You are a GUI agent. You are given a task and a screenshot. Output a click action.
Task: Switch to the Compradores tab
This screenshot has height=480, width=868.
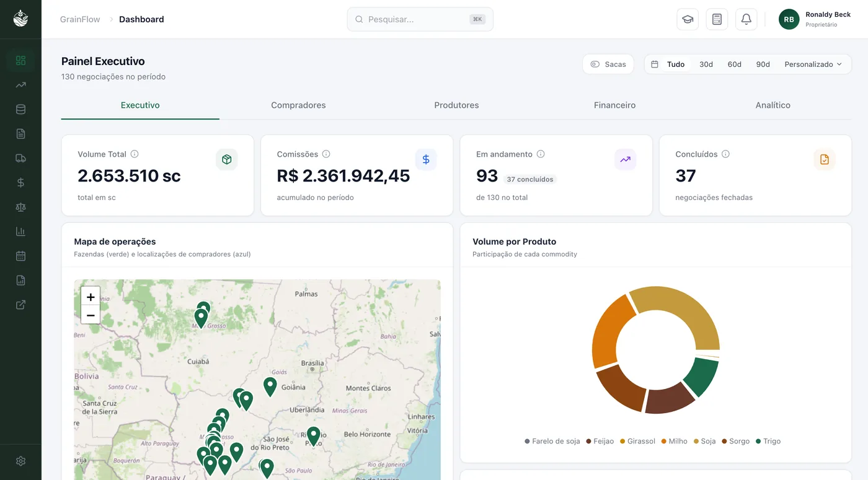pos(298,105)
